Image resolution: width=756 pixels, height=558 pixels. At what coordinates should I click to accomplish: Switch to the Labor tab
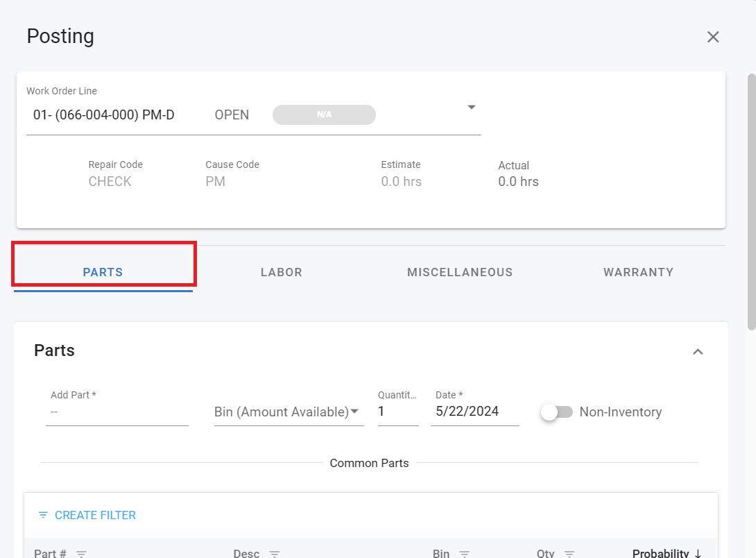[281, 272]
